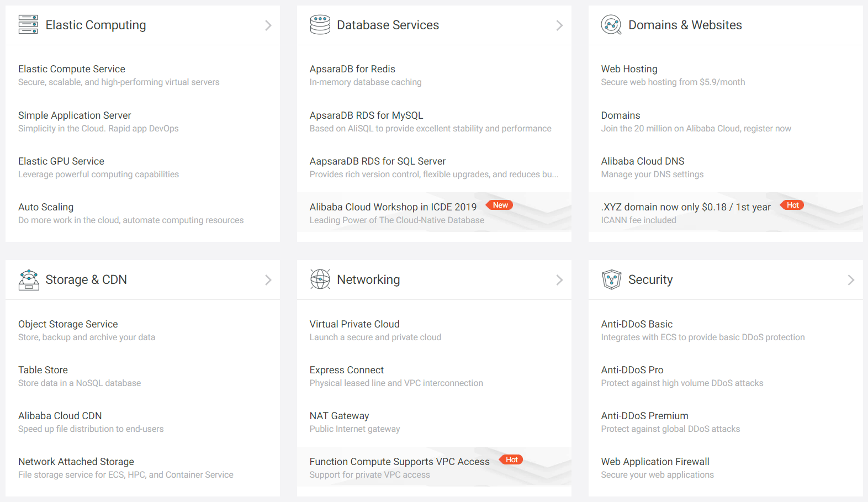Open the Database Services heading
Screen dimensions: 868x502
(388, 25)
